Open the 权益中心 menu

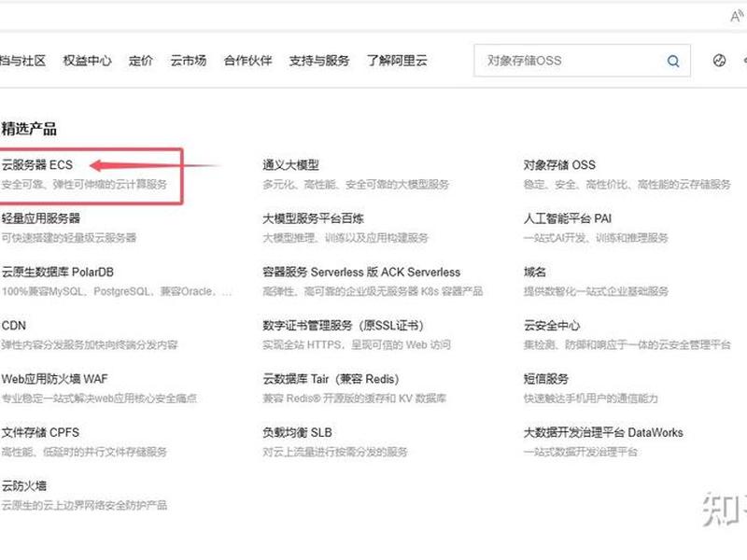coord(87,61)
